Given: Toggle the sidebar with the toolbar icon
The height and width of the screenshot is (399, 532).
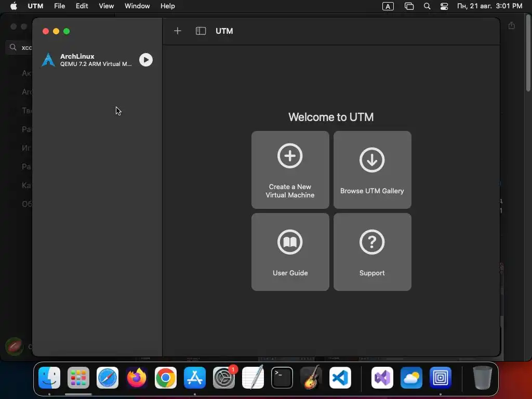Looking at the screenshot, I should [x=201, y=31].
